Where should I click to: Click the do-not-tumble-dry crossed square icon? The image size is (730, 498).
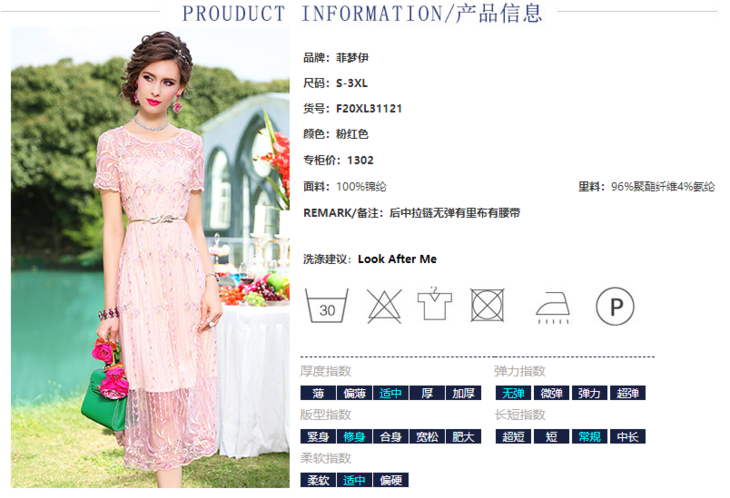[x=487, y=303]
